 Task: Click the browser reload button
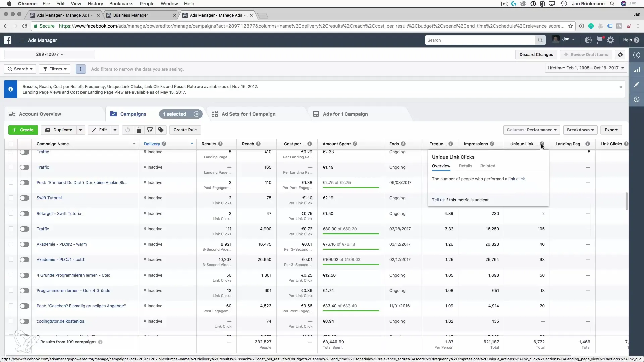tap(25, 26)
